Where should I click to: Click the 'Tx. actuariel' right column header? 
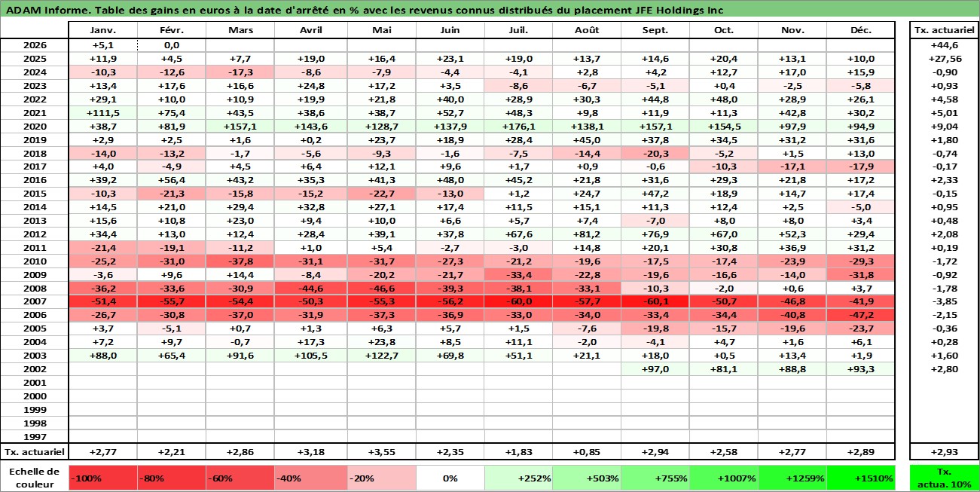coord(945,30)
